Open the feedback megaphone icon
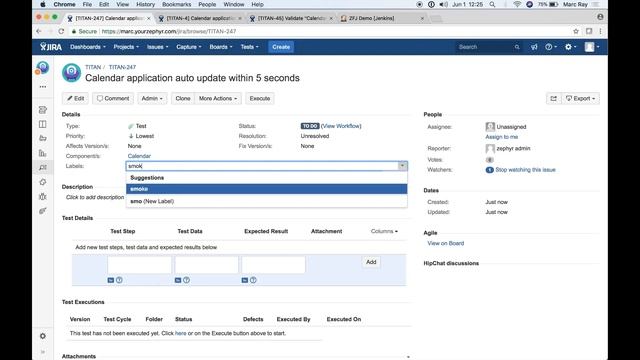Image resolution: width=640 pixels, height=360 pixels. pos(534,47)
